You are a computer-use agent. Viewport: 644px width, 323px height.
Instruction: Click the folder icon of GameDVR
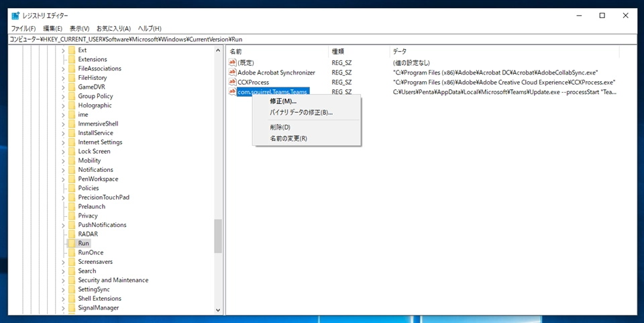point(72,87)
